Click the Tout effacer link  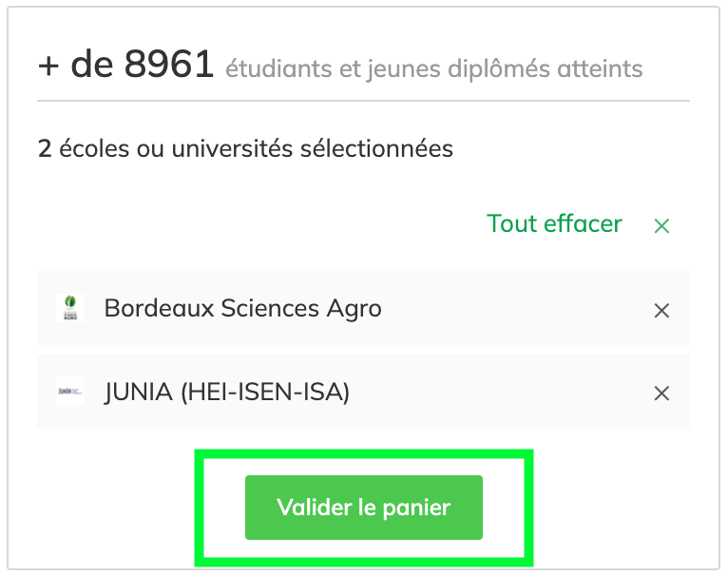click(x=554, y=224)
